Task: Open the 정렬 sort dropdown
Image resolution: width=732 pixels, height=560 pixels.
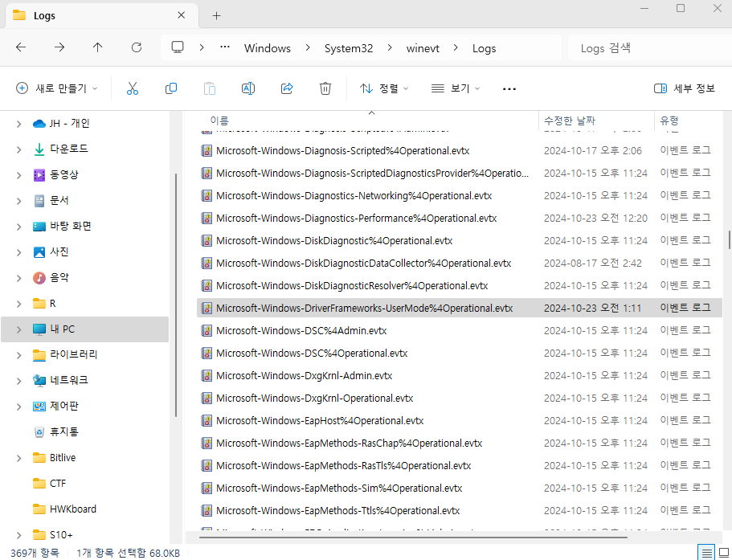Action: pos(384,88)
